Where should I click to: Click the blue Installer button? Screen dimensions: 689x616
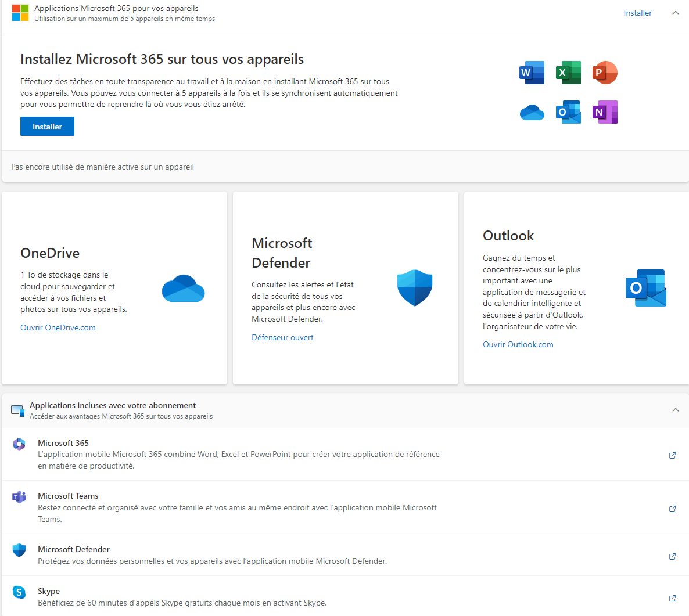pos(47,127)
